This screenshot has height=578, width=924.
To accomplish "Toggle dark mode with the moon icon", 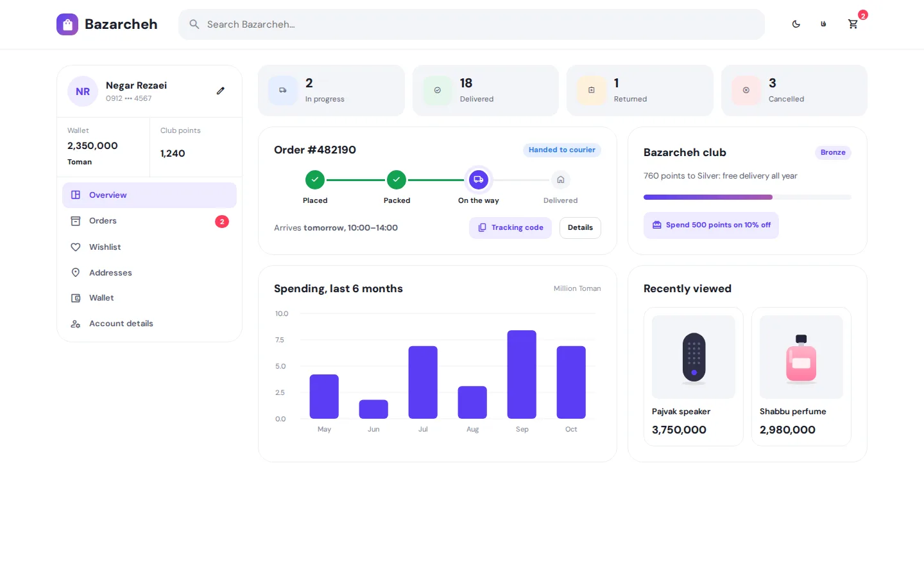I will point(796,24).
